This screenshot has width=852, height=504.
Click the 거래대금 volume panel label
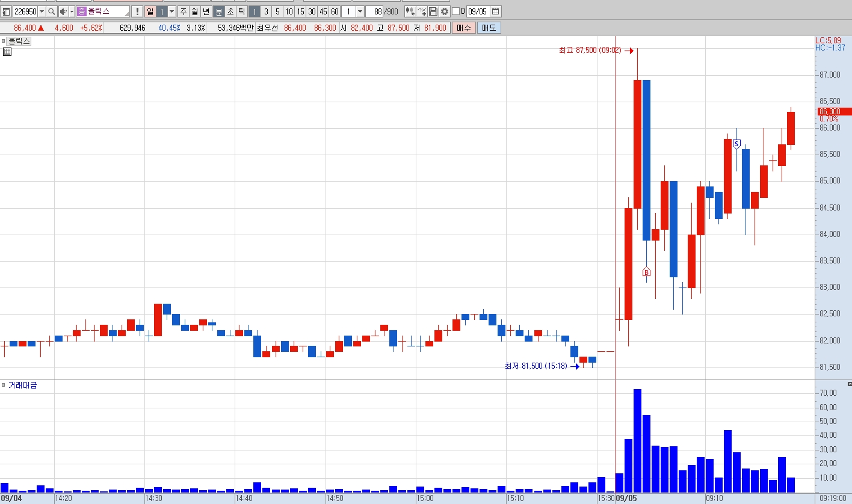point(23,385)
